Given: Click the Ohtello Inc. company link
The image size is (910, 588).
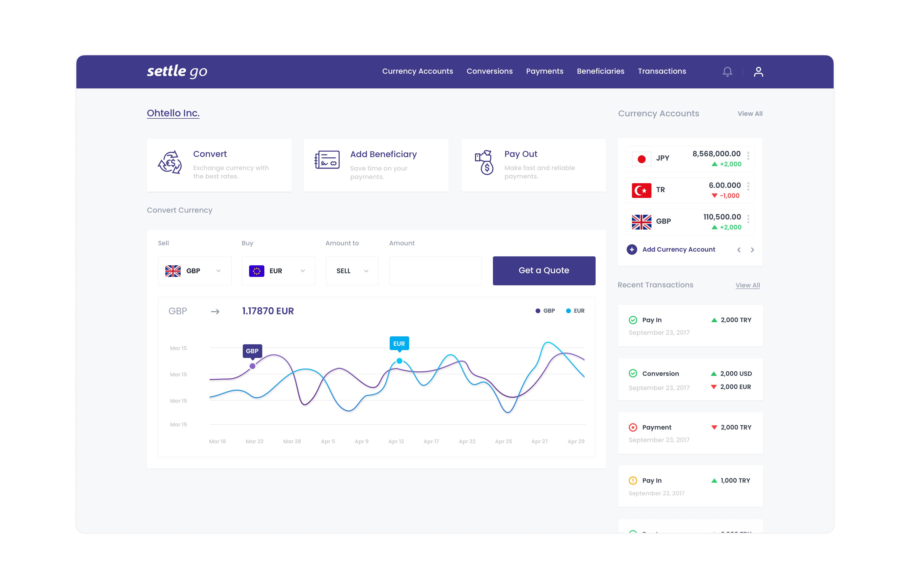Looking at the screenshot, I should pyautogui.click(x=173, y=113).
